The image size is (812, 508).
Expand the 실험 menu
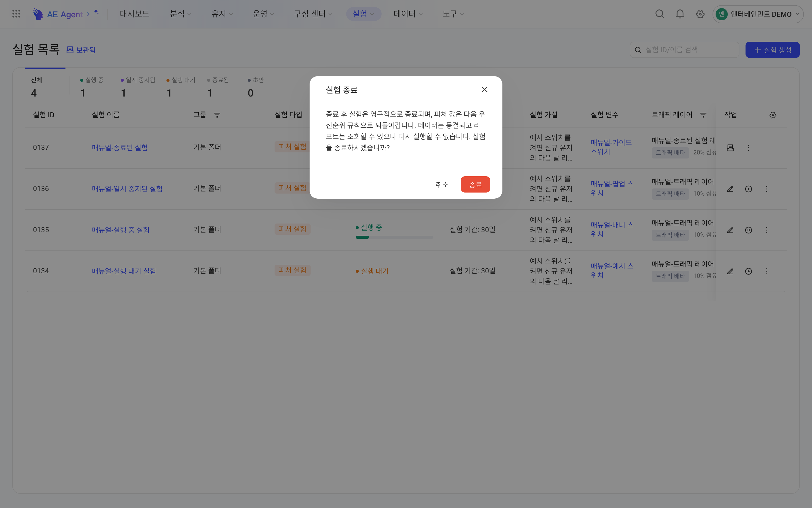(363, 14)
